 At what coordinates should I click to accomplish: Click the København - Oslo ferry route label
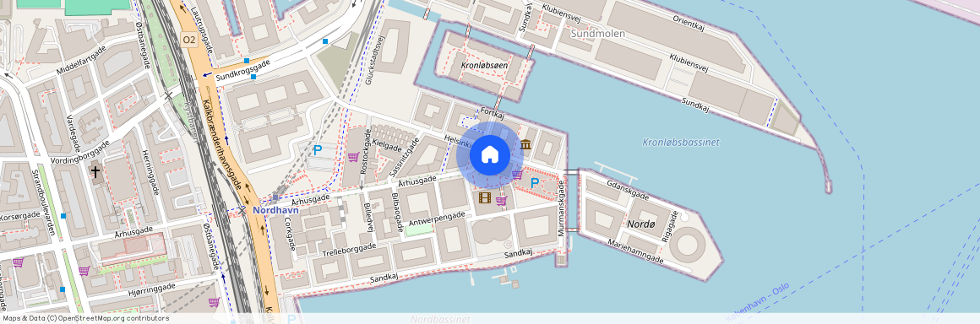(758, 301)
